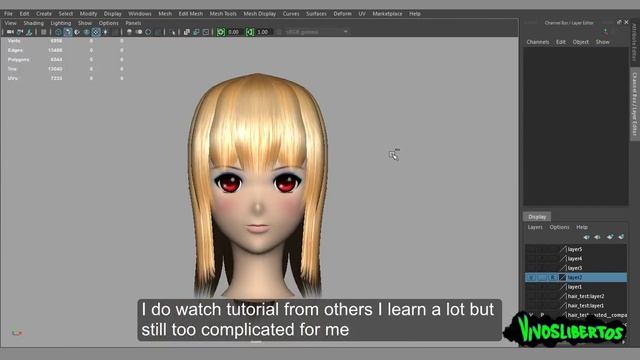Toggle motion blur icon
Image resolution: width=640 pixels, height=360 pixels.
click(x=139, y=32)
